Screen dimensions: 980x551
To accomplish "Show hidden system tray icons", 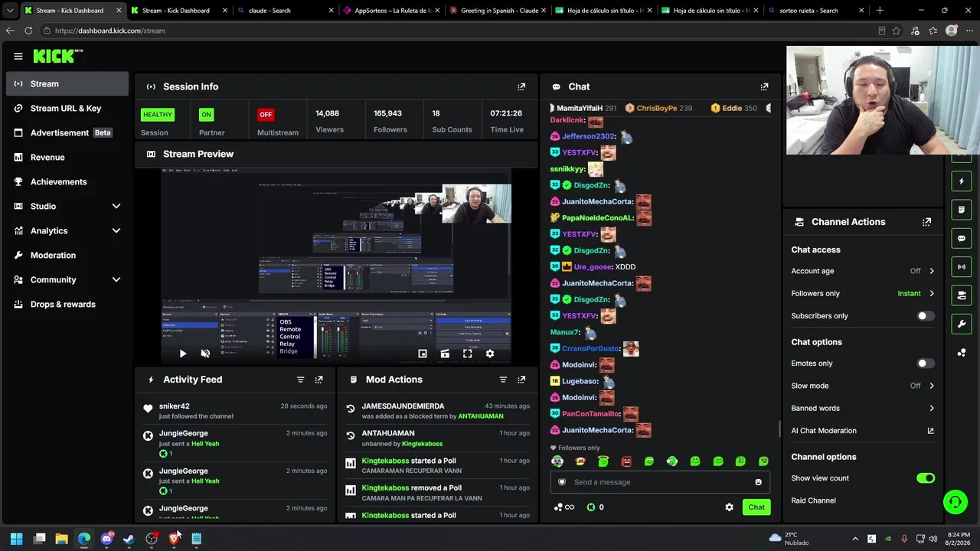I will point(855,539).
